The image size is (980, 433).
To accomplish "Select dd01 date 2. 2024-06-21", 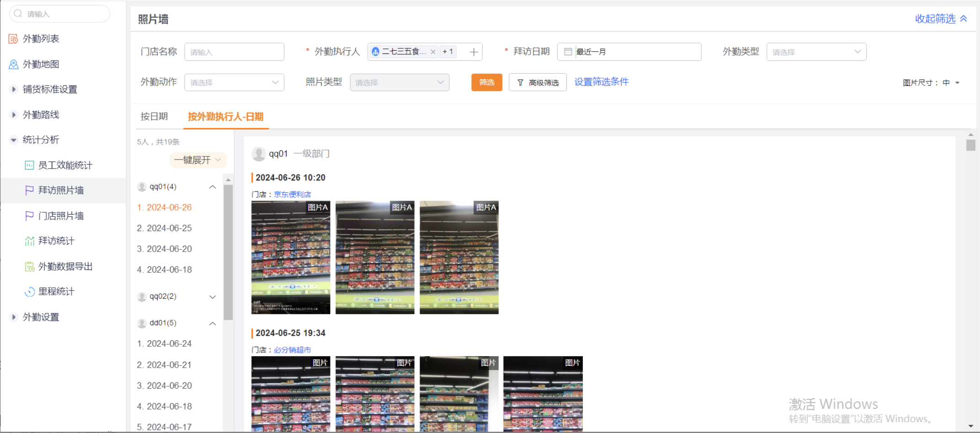I will [165, 365].
